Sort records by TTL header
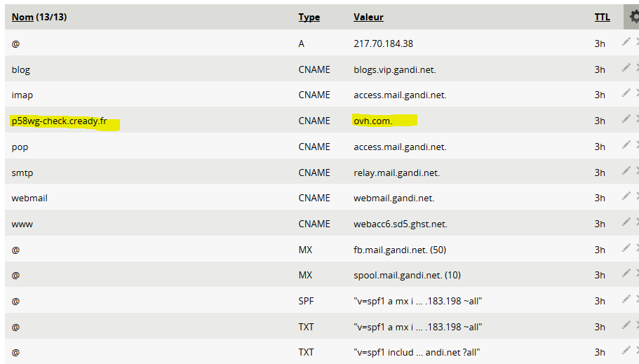This screenshot has width=639, height=364. 602,18
